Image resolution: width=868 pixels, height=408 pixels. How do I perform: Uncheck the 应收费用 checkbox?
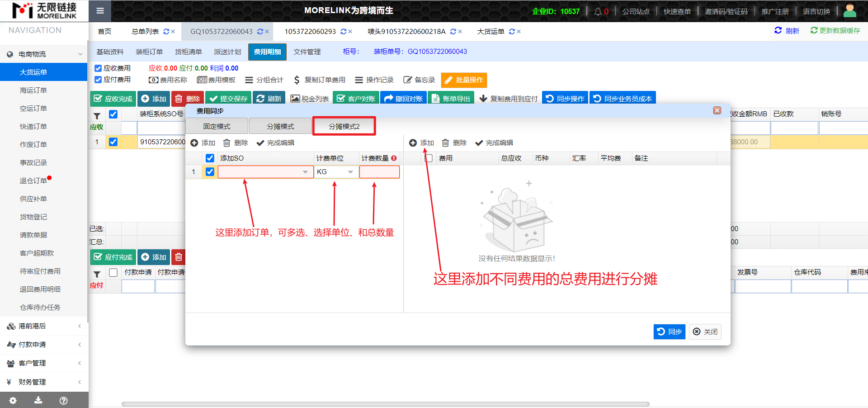(x=98, y=68)
